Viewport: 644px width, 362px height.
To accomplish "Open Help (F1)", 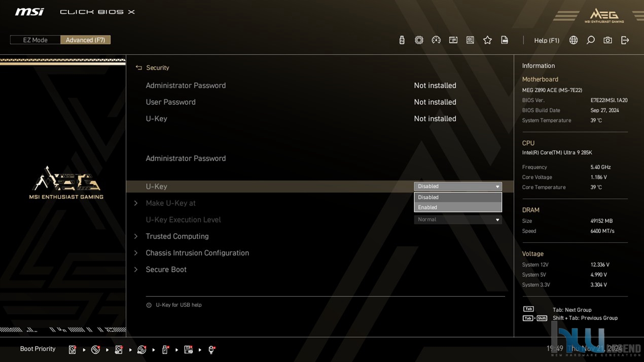I will click(547, 41).
